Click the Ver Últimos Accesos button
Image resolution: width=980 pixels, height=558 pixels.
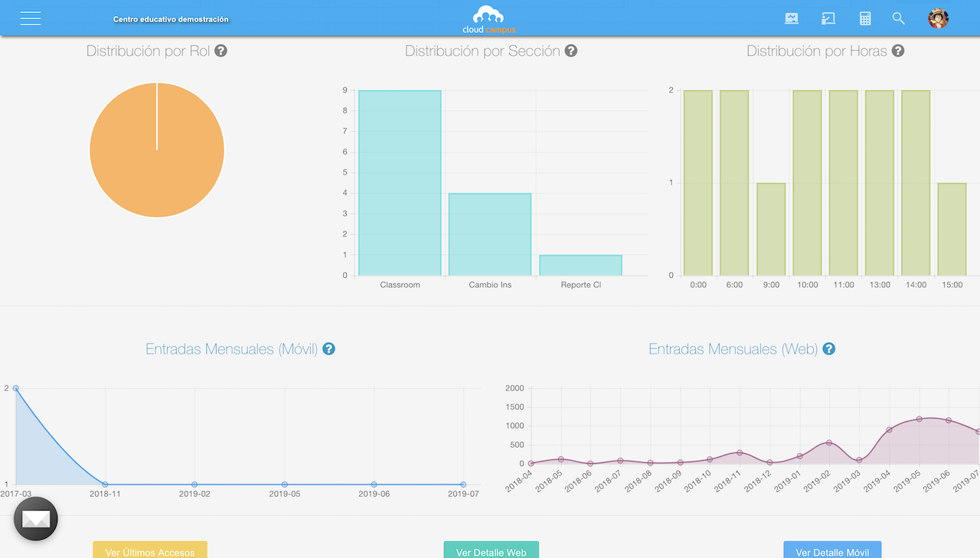[x=150, y=550]
